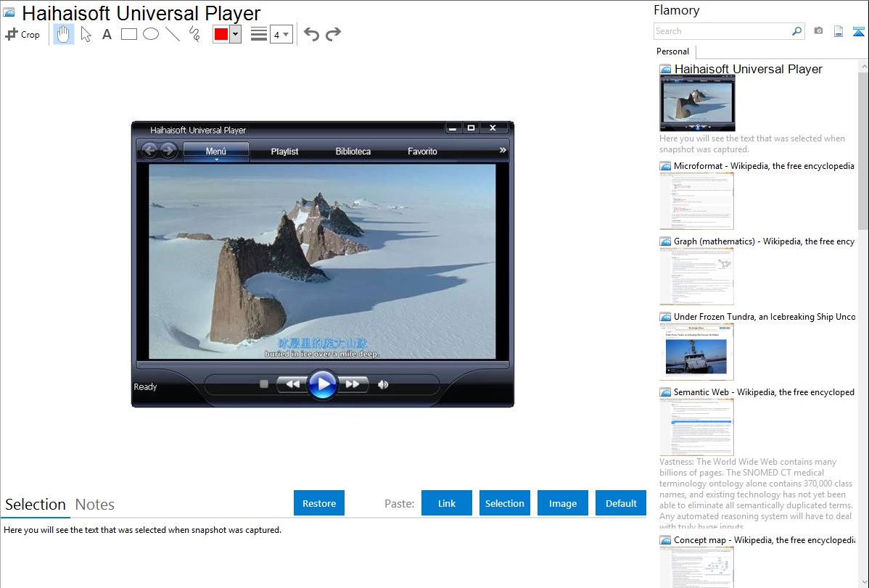The height and width of the screenshot is (588, 869).
Task: Click the player seek progress bar
Action: (x=323, y=365)
